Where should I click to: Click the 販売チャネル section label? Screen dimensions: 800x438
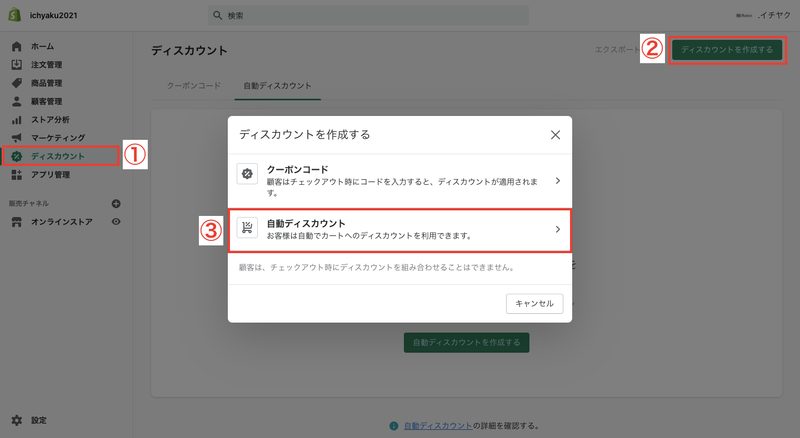coord(29,204)
